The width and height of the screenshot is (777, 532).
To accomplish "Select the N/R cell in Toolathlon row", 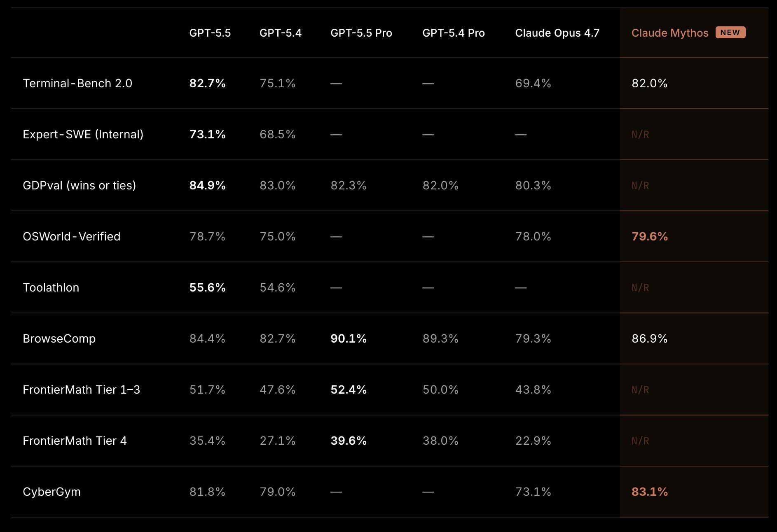I will (x=640, y=287).
